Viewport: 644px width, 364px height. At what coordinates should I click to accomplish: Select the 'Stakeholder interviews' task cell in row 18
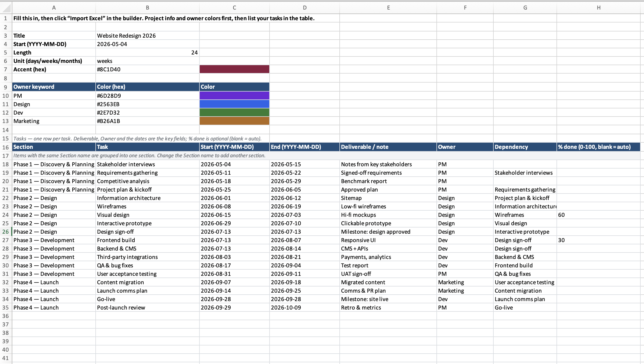(x=148, y=164)
